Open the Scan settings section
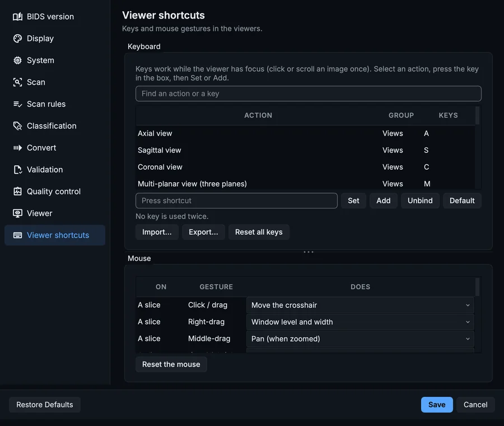The height and width of the screenshot is (426, 504). coord(55,82)
